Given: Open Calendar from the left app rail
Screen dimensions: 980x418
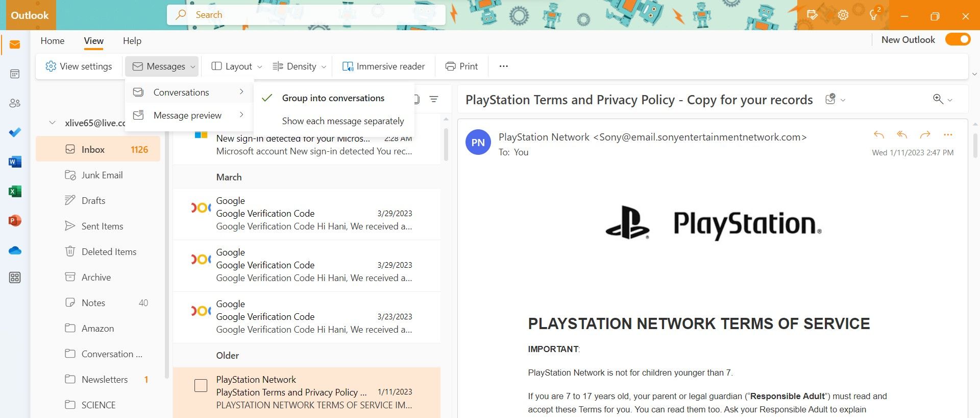Looking at the screenshot, I should pos(15,74).
